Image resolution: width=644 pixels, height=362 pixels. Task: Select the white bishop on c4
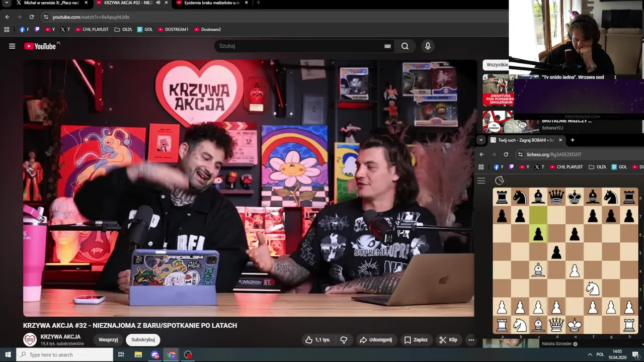coord(538,270)
